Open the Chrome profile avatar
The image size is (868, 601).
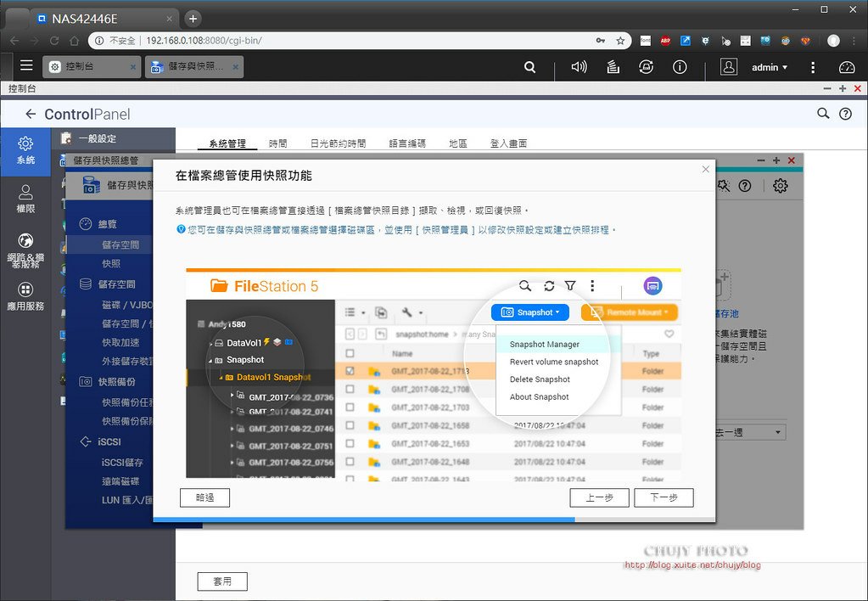(834, 41)
